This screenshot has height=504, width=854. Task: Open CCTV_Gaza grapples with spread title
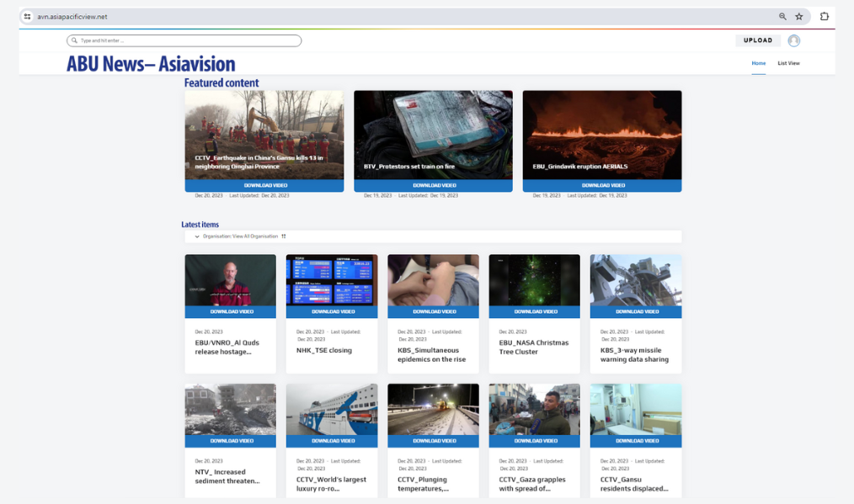tap(532, 484)
